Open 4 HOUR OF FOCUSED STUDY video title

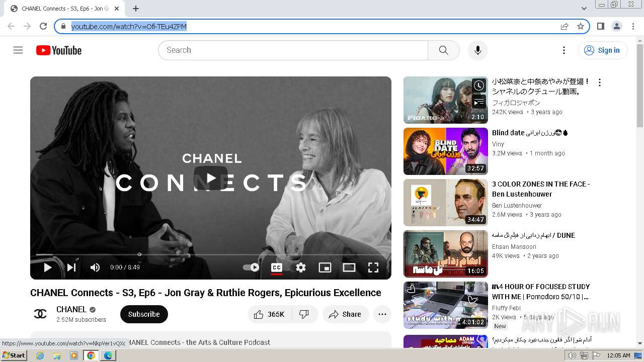[x=541, y=292]
